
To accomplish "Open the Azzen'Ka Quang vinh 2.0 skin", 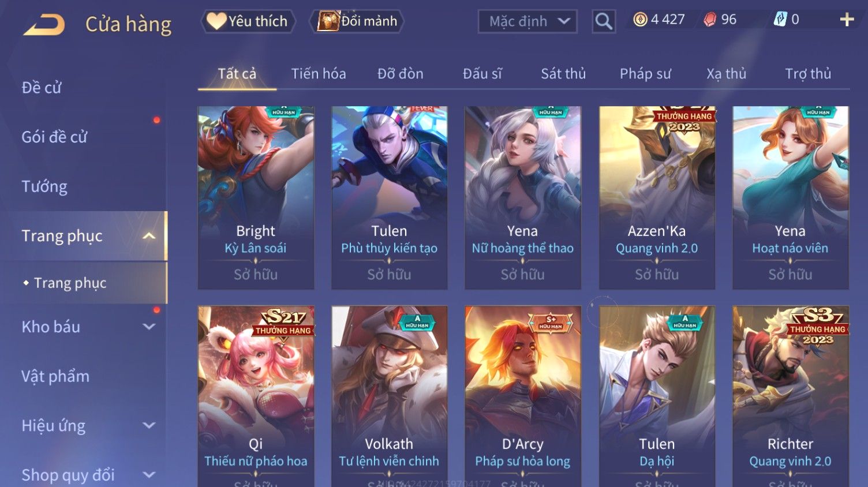I will click(657, 197).
